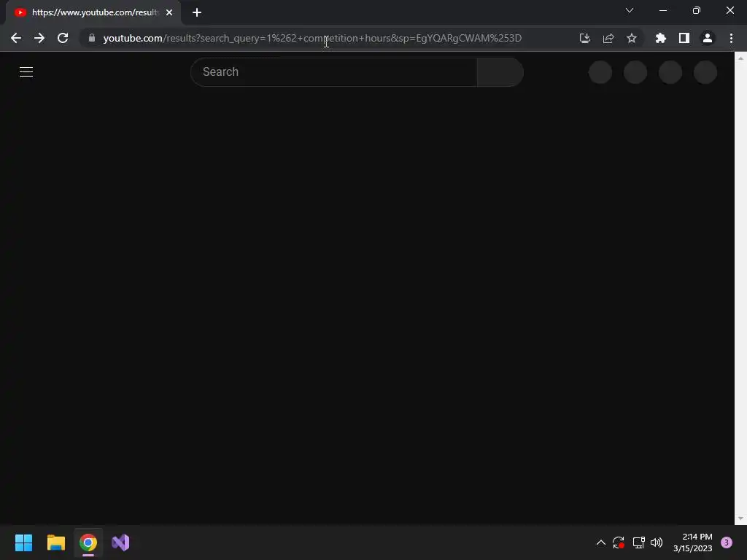Image resolution: width=747 pixels, height=560 pixels.
Task: Open File Explorer from the taskbar
Action: pyautogui.click(x=55, y=542)
